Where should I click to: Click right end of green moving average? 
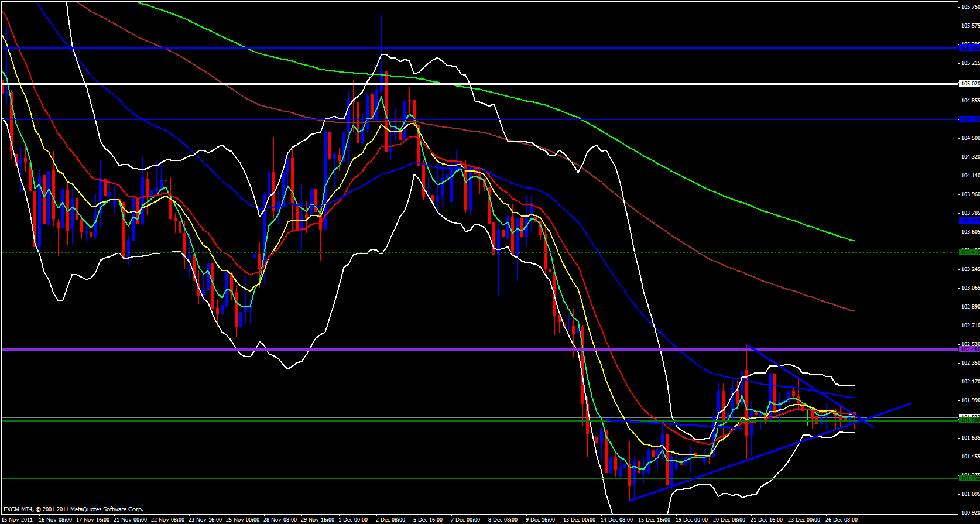point(854,240)
